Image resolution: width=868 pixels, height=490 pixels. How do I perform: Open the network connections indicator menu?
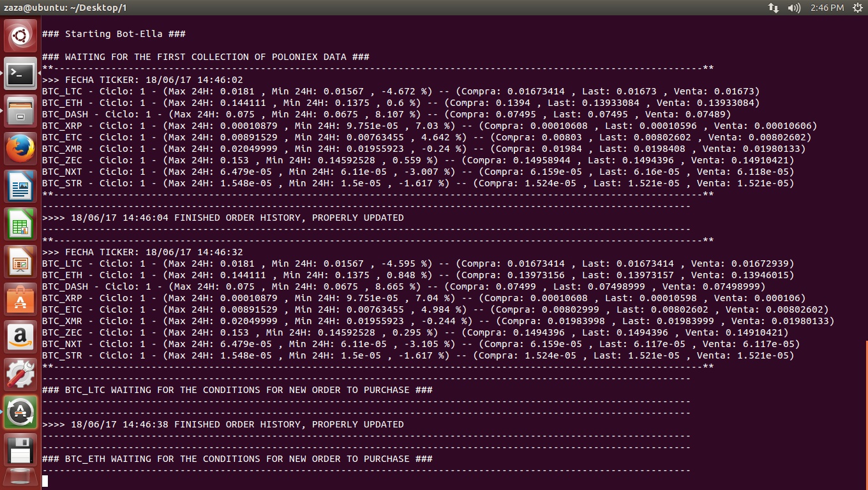774,8
